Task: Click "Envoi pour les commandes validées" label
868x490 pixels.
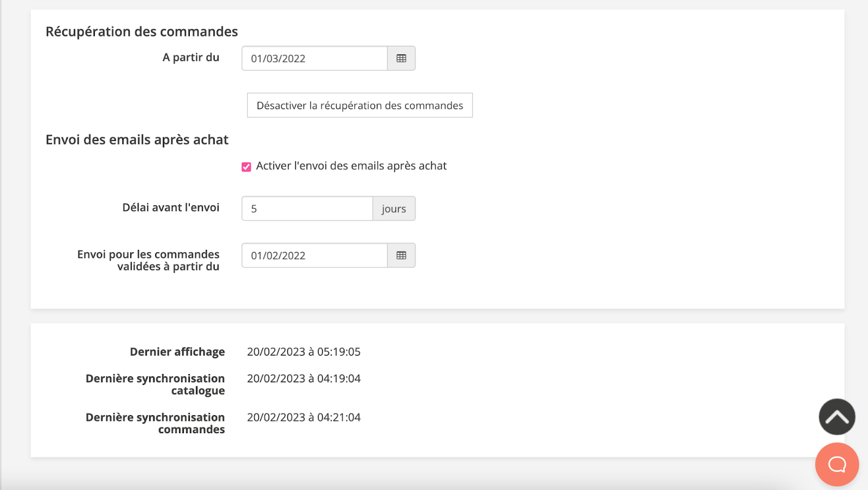Action: point(149,260)
